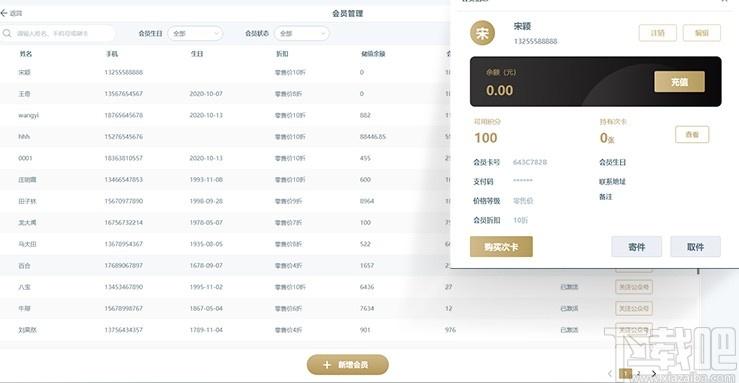Focus the member search input field

58,33
